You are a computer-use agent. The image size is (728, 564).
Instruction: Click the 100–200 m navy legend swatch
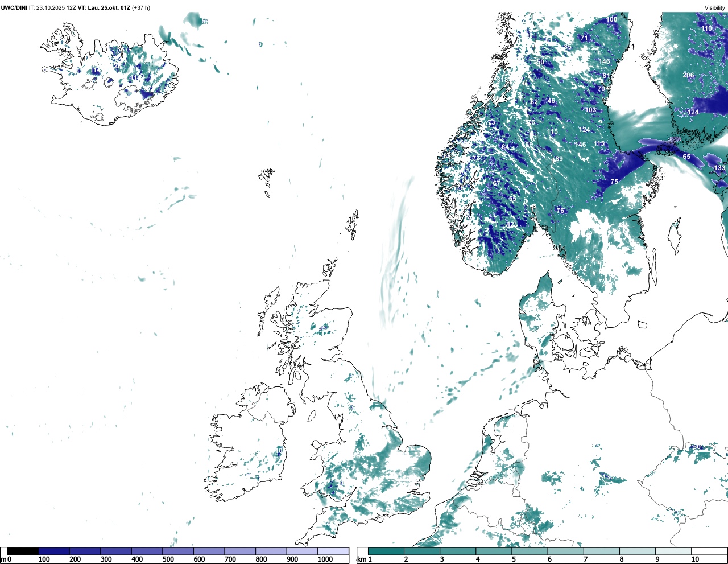click(54, 551)
